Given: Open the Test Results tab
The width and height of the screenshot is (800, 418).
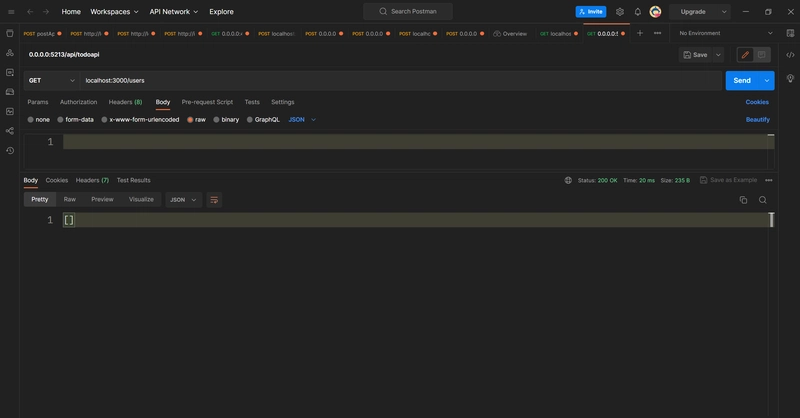Looking at the screenshot, I should pyautogui.click(x=134, y=180).
